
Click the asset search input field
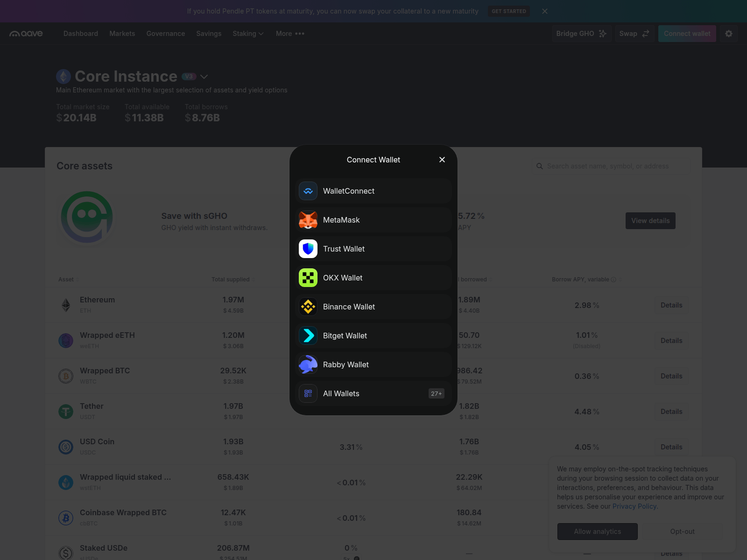coord(611,166)
